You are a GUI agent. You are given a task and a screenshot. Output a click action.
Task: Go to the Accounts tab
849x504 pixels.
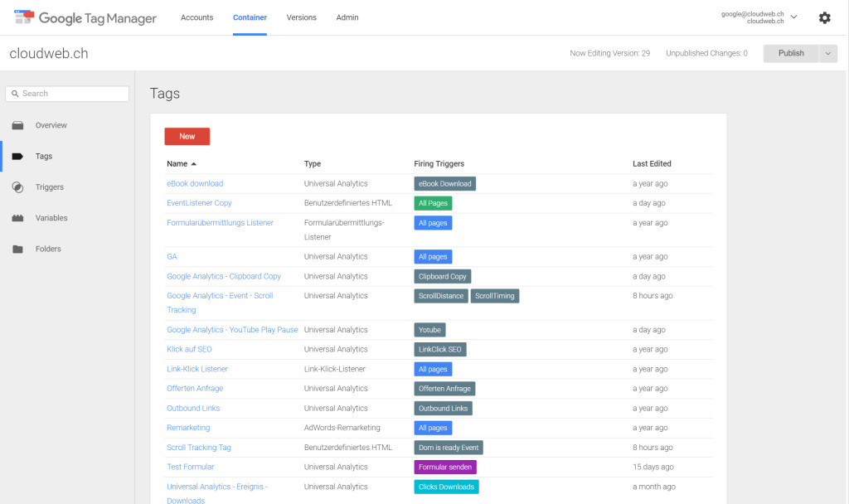pos(196,17)
